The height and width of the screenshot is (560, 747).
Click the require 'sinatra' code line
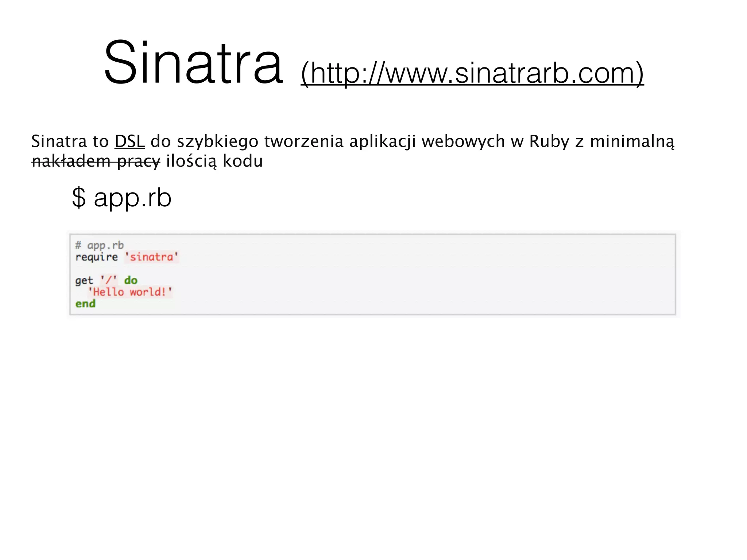pyautogui.click(x=127, y=257)
